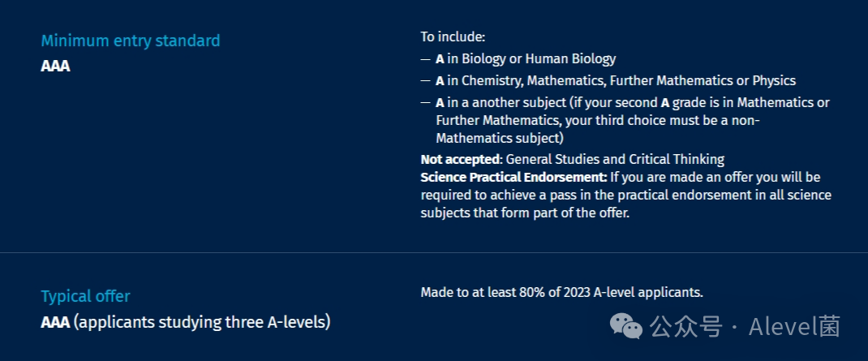Viewport: 868px width, 361px height.
Task: Click the dash bullet before 'another subject' line
Action: pos(425,103)
